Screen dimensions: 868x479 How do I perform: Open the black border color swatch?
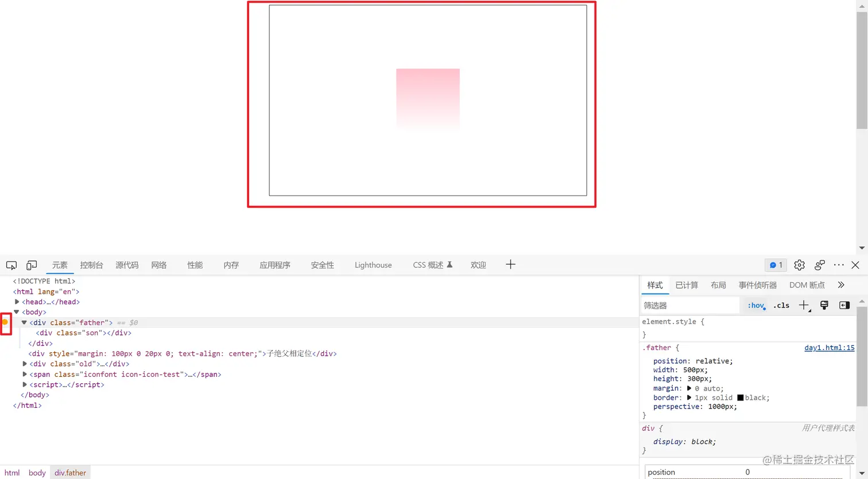tap(741, 398)
